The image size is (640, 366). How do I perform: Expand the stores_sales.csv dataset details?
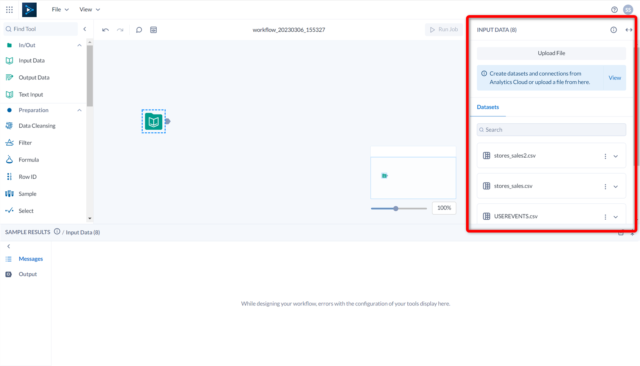(616, 186)
